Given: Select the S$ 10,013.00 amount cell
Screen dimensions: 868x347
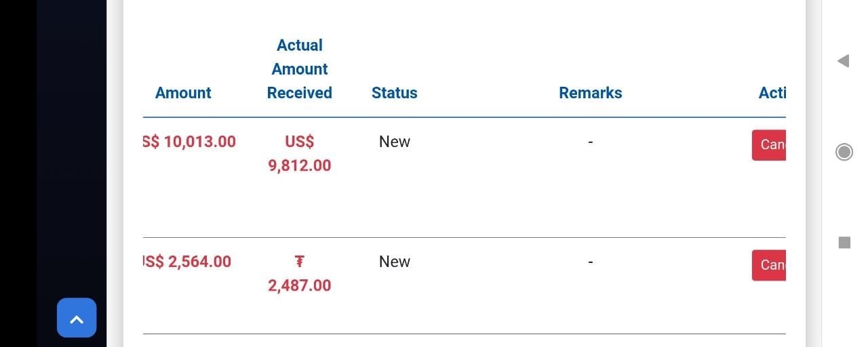Looking at the screenshot, I should [x=189, y=142].
